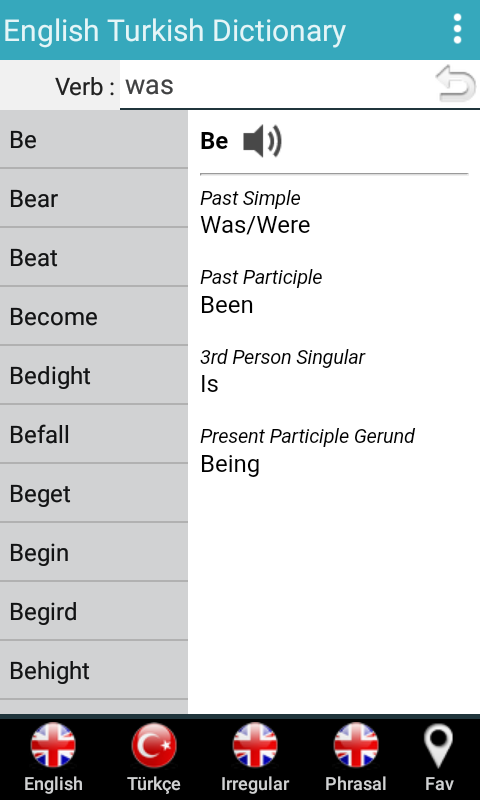Pick the verb "Befall"
The width and height of the screenshot is (480, 800).
pyautogui.click(x=94, y=434)
